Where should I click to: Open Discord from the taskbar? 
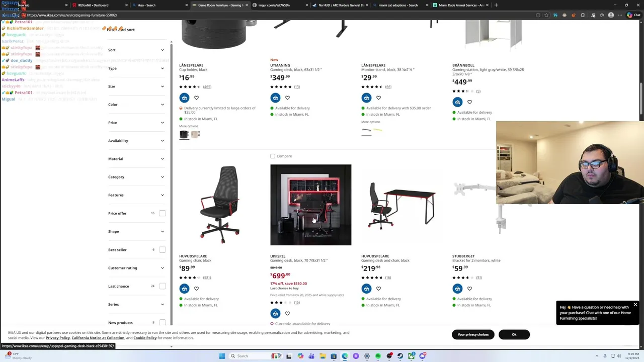422,356
